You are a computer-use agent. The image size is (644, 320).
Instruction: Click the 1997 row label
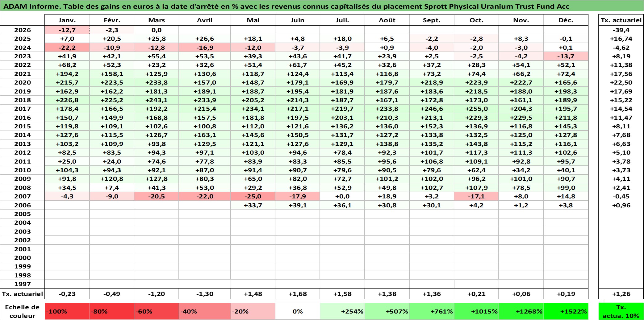(22, 284)
